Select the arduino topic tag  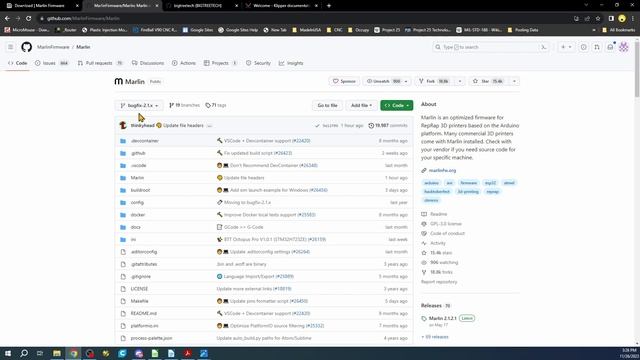pos(431,183)
